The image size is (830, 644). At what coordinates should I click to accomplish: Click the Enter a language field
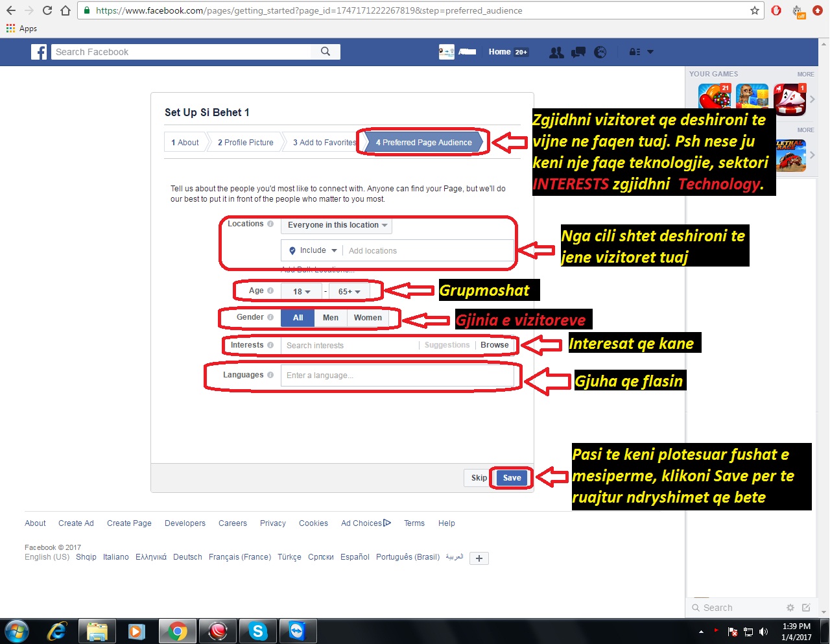point(397,376)
